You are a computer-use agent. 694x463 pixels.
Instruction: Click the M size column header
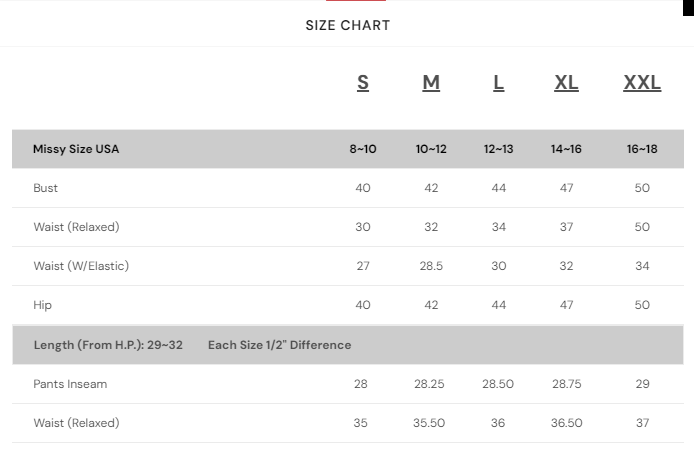(x=431, y=82)
